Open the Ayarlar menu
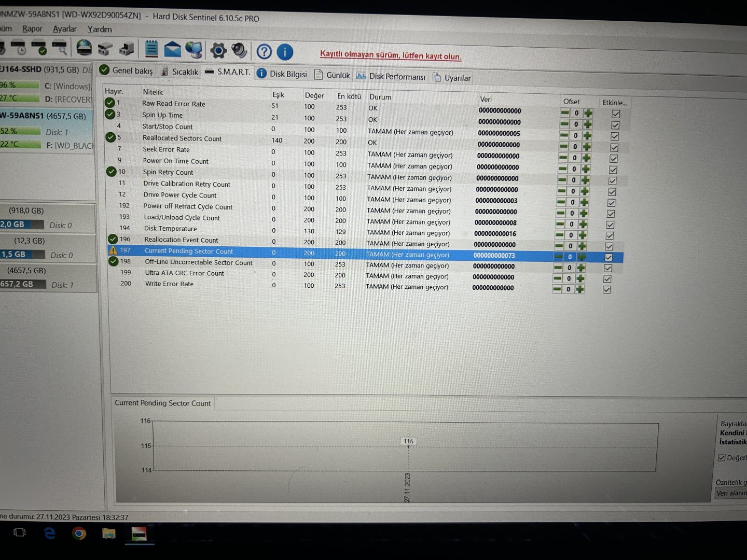747x560 pixels. (64, 29)
